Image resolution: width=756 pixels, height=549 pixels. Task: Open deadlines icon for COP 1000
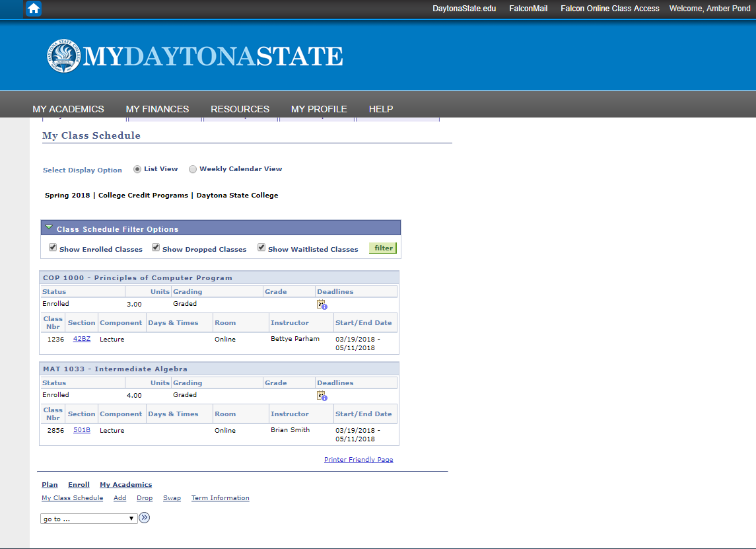pos(322,305)
